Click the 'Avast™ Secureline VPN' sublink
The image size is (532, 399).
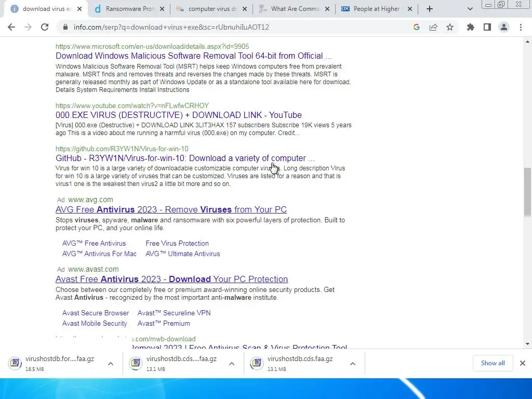click(x=174, y=313)
